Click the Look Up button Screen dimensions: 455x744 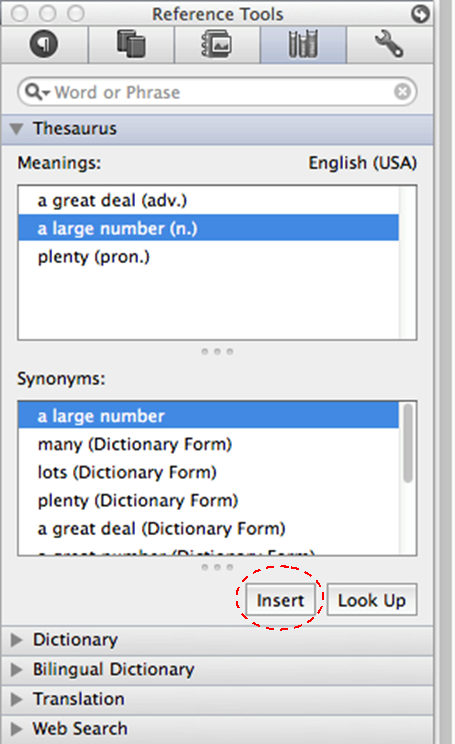point(372,600)
